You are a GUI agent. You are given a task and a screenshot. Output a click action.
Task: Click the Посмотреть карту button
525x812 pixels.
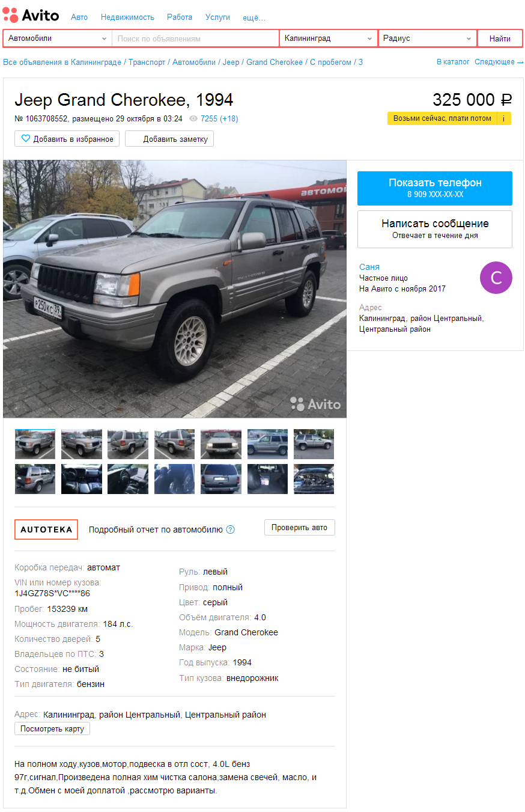52,728
